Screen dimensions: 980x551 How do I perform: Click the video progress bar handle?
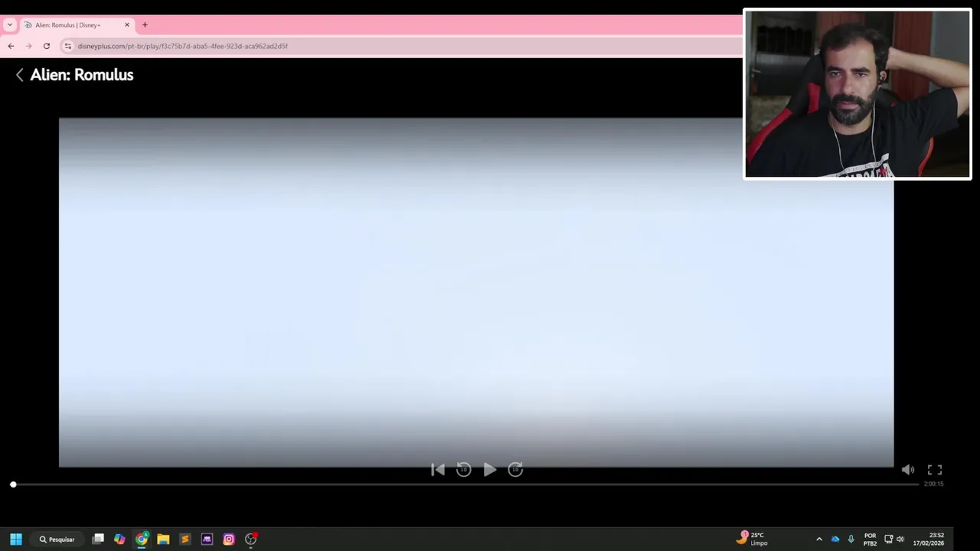[13, 484]
